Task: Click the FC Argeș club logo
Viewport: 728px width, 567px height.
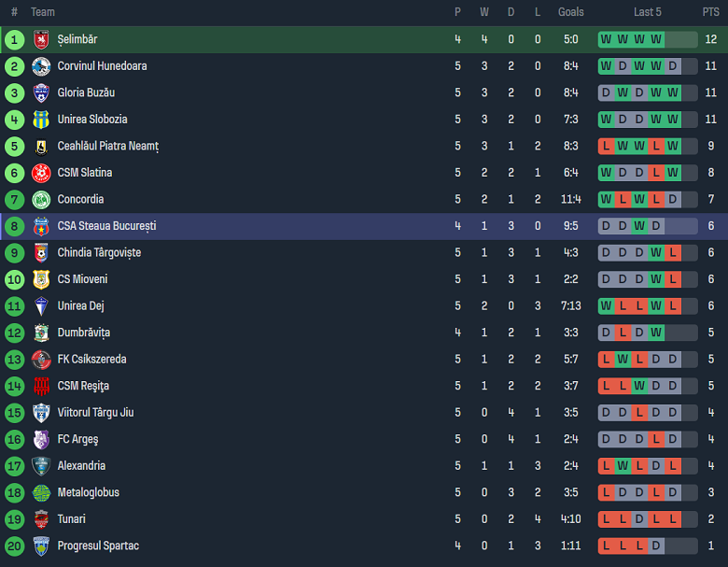Action: point(41,439)
